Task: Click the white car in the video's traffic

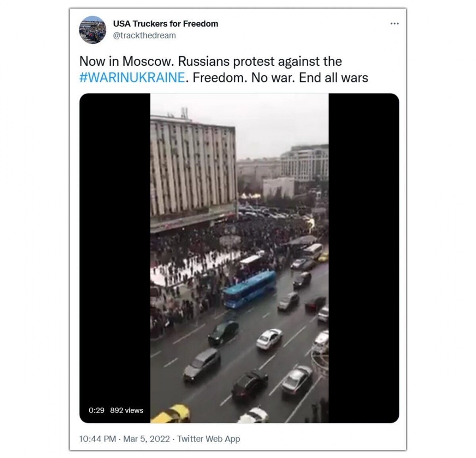Action: point(269,339)
